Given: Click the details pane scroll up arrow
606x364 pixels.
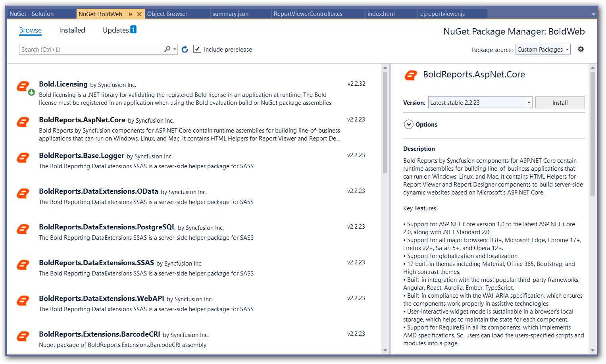Looking at the screenshot, I should pyautogui.click(x=593, y=68).
